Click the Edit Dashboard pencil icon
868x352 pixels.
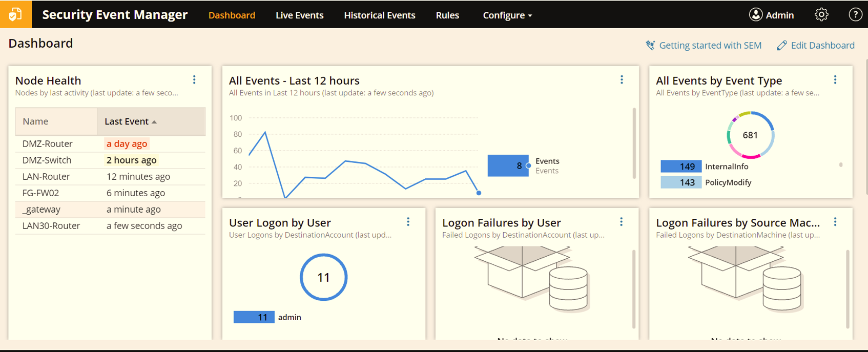coord(781,45)
